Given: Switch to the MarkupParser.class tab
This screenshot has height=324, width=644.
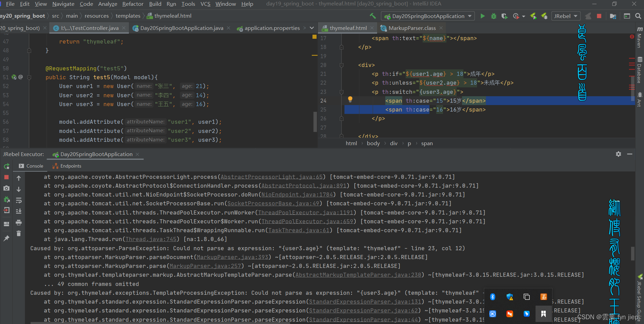Looking at the screenshot, I should click(412, 28).
